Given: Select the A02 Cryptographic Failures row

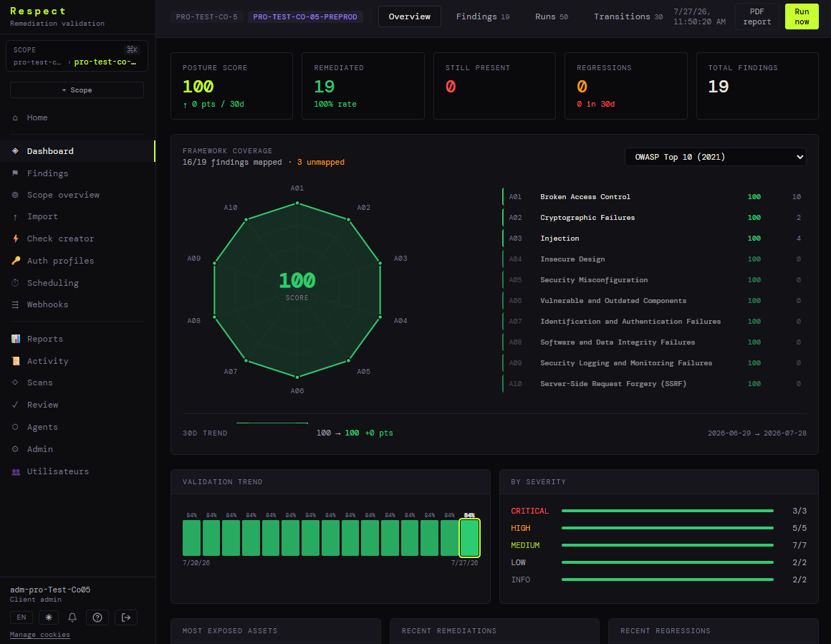Looking at the screenshot, I should coord(654,217).
